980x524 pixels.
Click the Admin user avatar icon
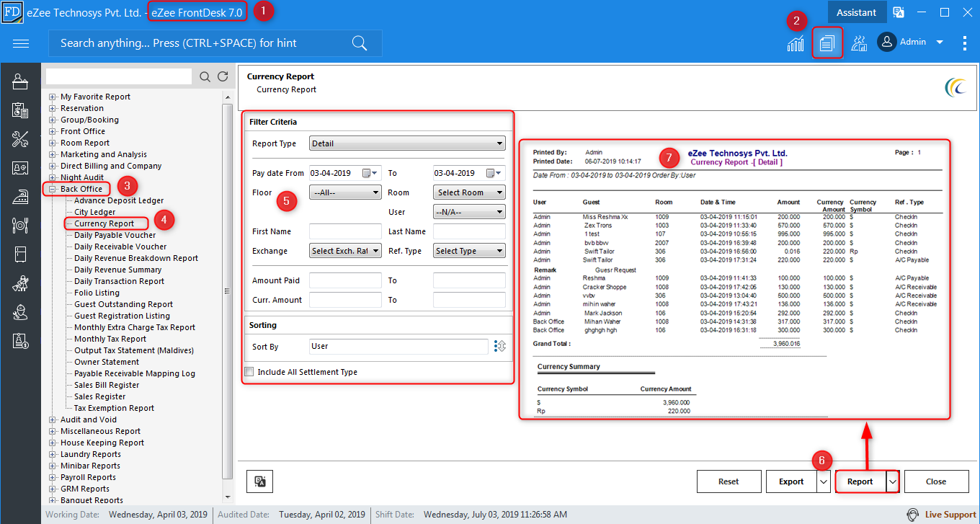pyautogui.click(x=886, y=43)
